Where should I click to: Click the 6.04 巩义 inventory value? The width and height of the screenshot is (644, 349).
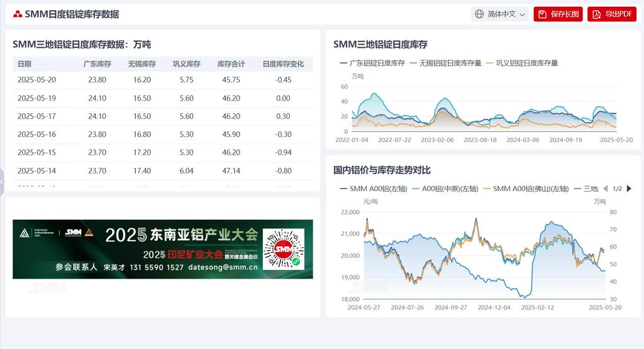click(x=186, y=170)
